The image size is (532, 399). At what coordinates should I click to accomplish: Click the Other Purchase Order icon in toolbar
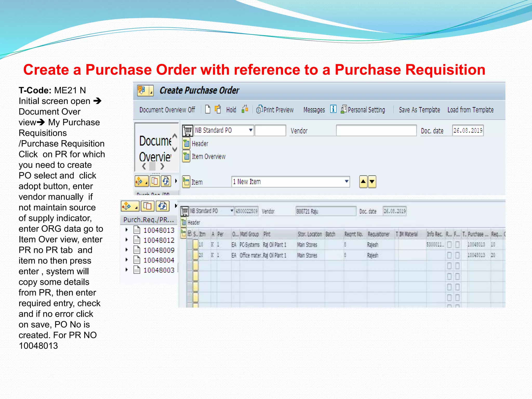click(218, 109)
